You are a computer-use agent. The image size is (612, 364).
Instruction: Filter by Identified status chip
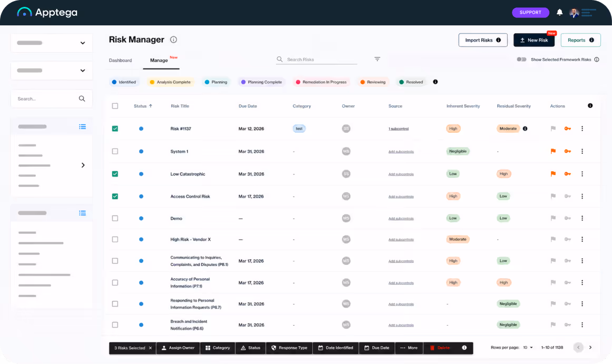click(x=124, y=82)
